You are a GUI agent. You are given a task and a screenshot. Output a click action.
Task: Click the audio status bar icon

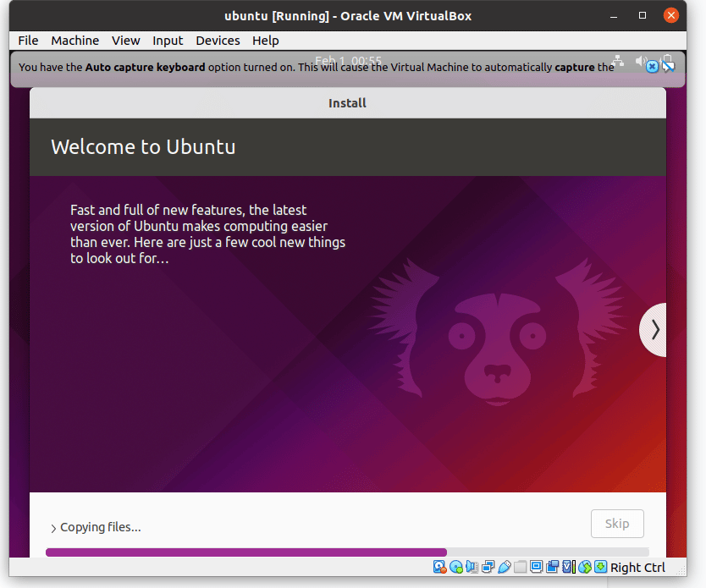472,567
